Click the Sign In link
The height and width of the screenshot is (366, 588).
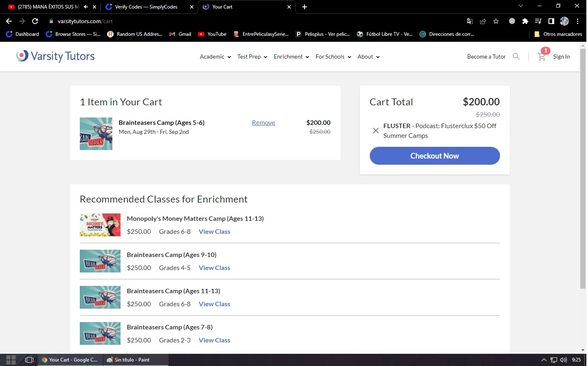tap(562, 57)
